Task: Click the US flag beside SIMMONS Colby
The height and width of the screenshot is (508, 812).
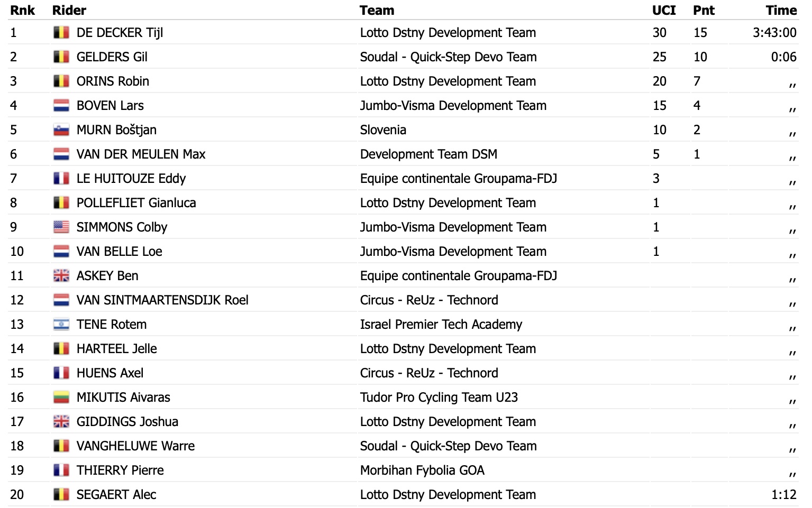Action: coord(61,227)
